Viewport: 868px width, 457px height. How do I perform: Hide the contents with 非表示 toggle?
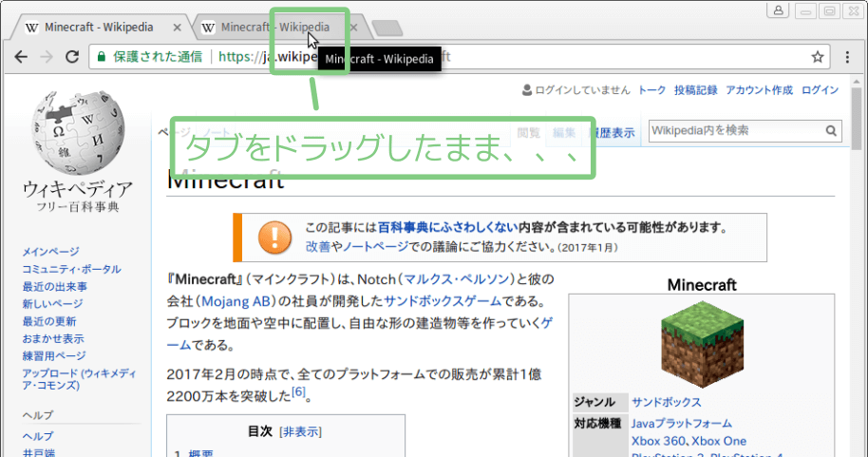pos(301,431)
